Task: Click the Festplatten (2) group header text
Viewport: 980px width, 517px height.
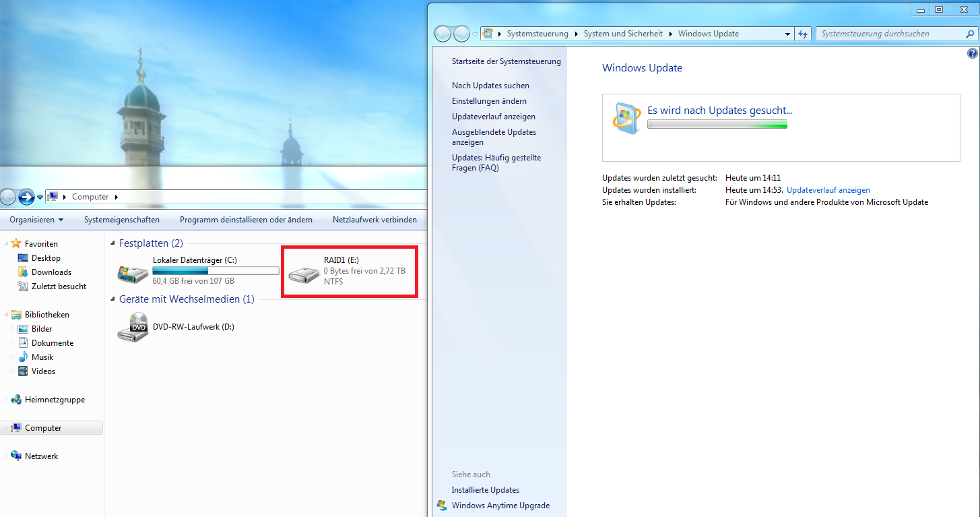Action: [151, 243]
